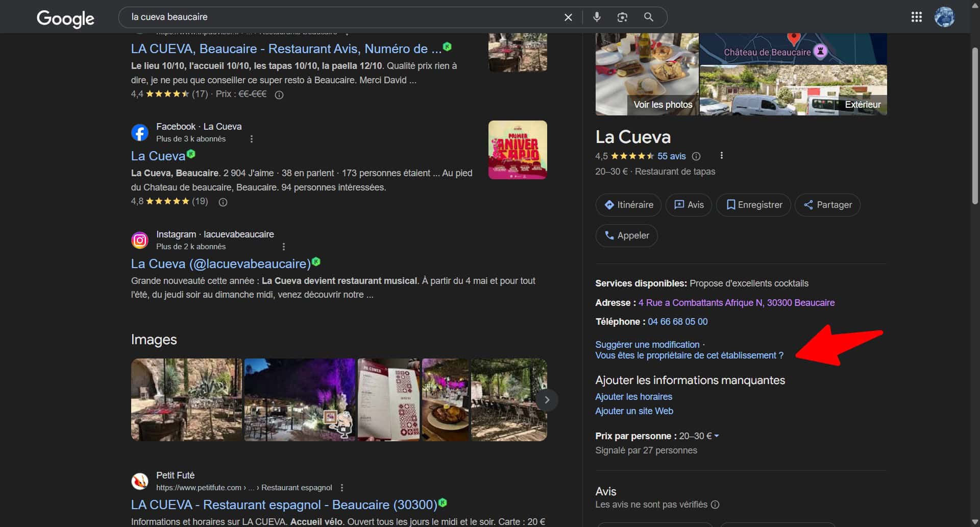
Task: Click the scrollbar down arrow
Action: click(975, 522)
